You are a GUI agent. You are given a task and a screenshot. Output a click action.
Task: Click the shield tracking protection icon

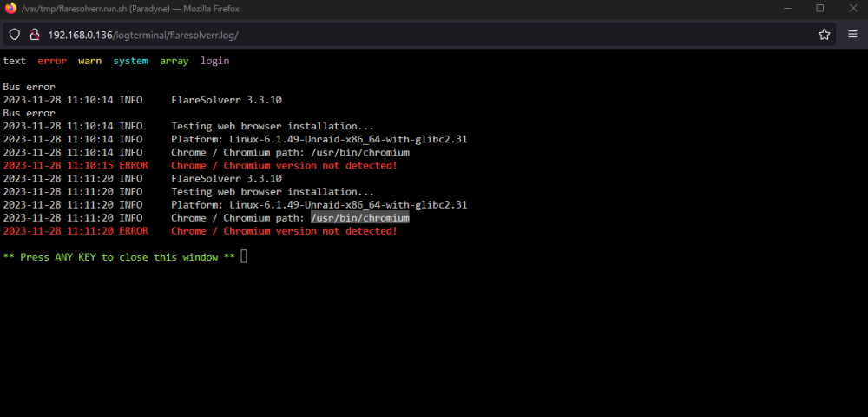pos(15,35)
